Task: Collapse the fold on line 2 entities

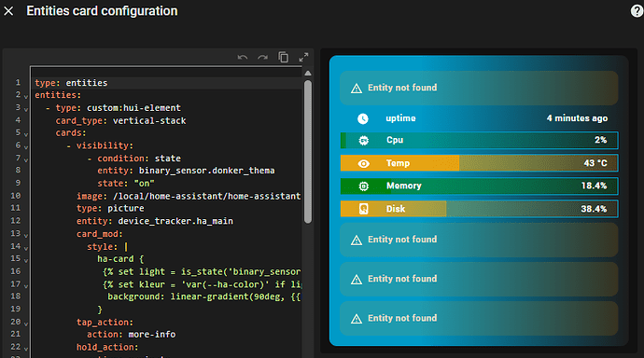Action: click(x=26, y=97)
